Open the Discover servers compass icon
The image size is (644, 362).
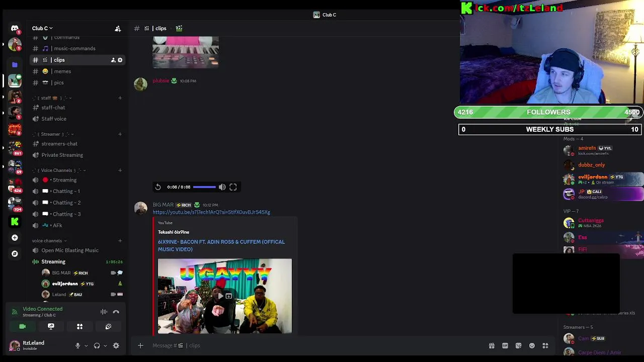point(15,253)
